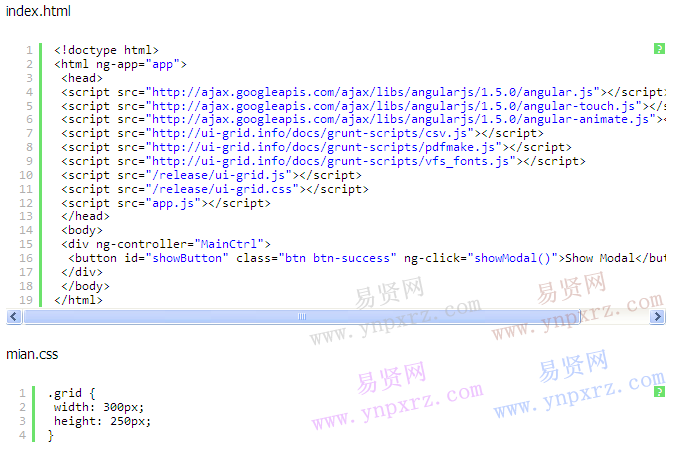Click the index.html file title
Viewport: 676px width, 452px height.
click(38, 11)
